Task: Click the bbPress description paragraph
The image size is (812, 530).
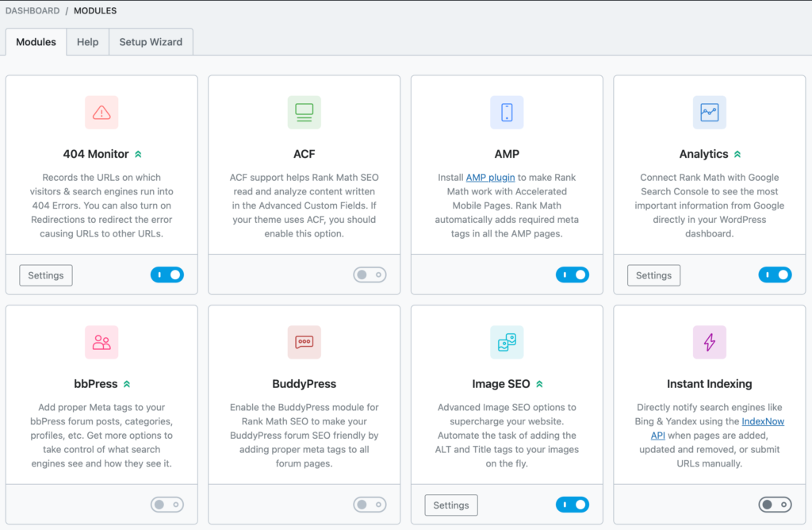Action: pyautogui.click(x=101, y=436)
